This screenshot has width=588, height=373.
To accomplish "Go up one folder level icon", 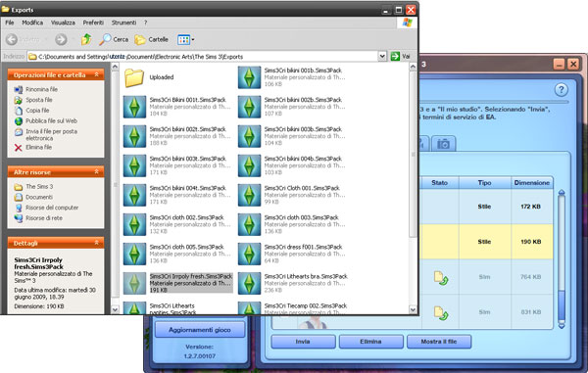I will point(86,39).
